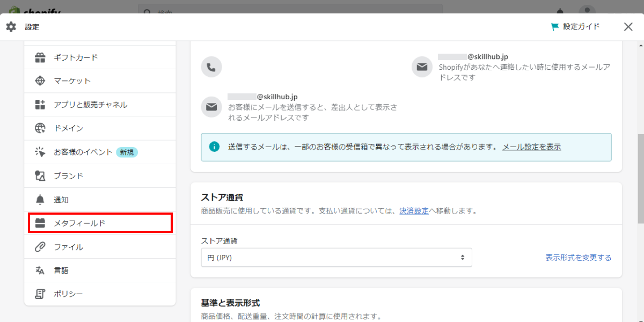644x322 pixels.
Task: Click the メール設定を表示 link
Action: 531,147
